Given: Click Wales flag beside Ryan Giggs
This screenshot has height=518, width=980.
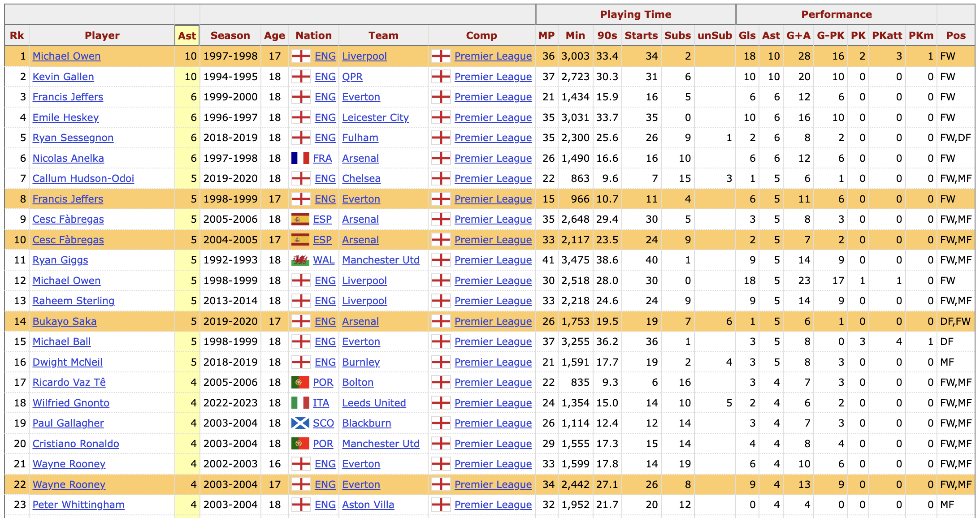Looking at the screenshot, I should (300, 260).
